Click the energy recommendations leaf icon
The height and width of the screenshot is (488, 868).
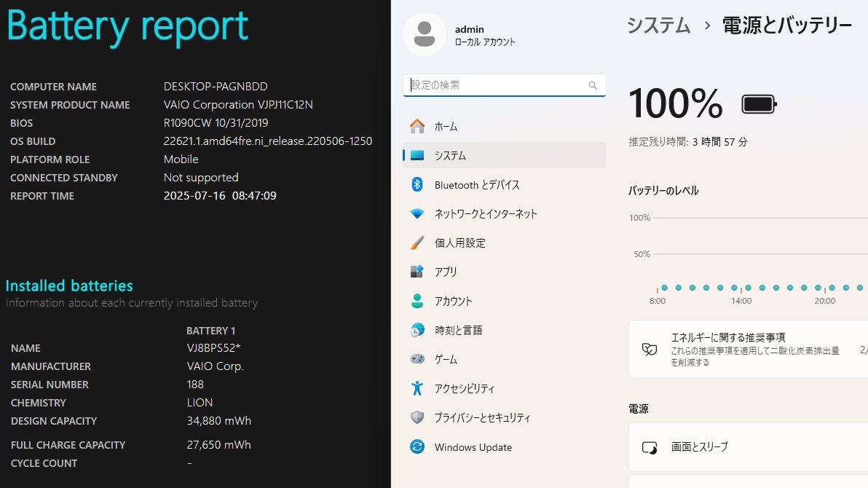(x=650, y=349)
